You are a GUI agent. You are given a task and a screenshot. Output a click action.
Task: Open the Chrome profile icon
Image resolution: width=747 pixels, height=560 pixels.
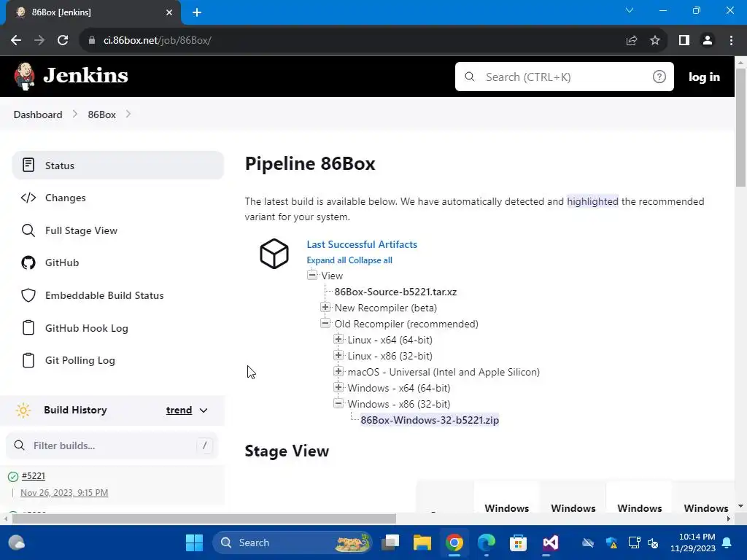(x=708, y=41)
